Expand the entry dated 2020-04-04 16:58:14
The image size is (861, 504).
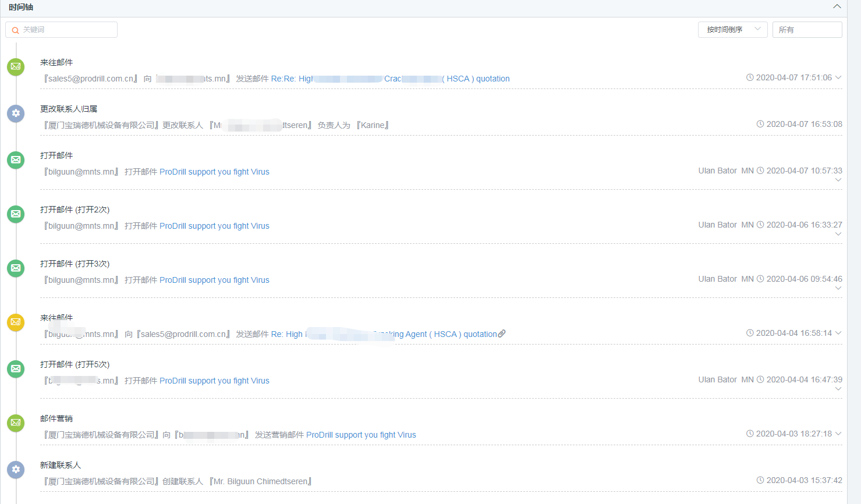tap(838, 333)
